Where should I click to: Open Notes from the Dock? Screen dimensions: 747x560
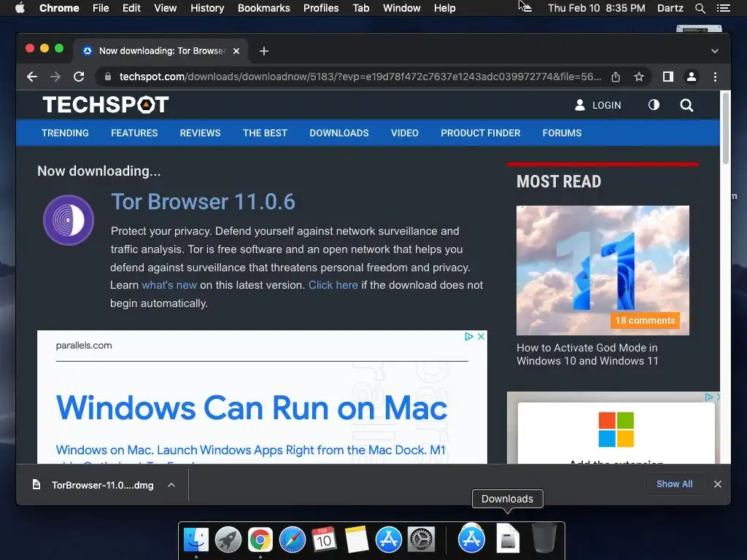(356, 540)
